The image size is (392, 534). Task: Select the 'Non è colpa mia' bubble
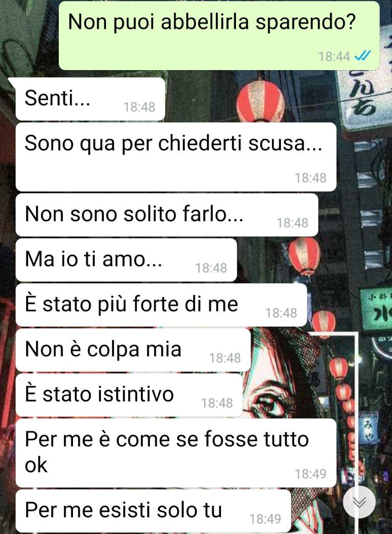(x=133, y=350)
